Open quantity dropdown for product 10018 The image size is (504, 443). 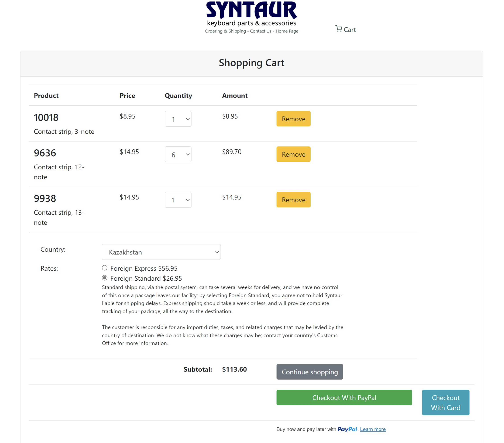[x=178, y=119]
